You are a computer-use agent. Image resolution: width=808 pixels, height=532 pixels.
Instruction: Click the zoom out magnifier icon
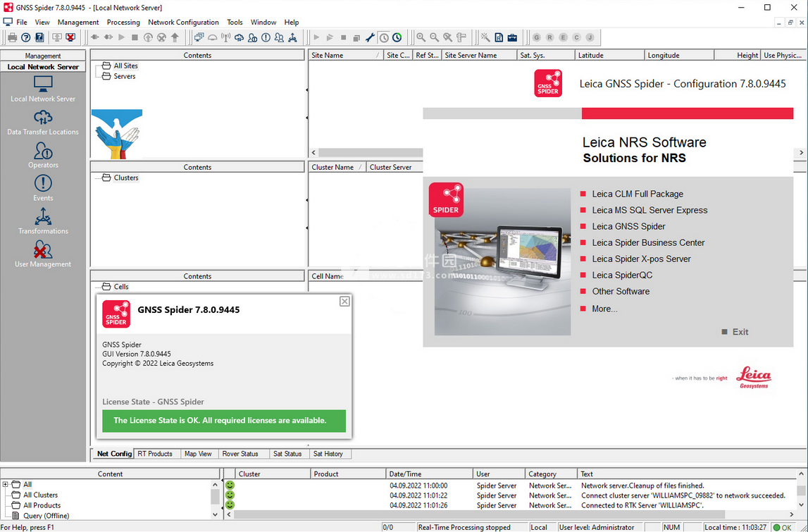click(435, 37)
